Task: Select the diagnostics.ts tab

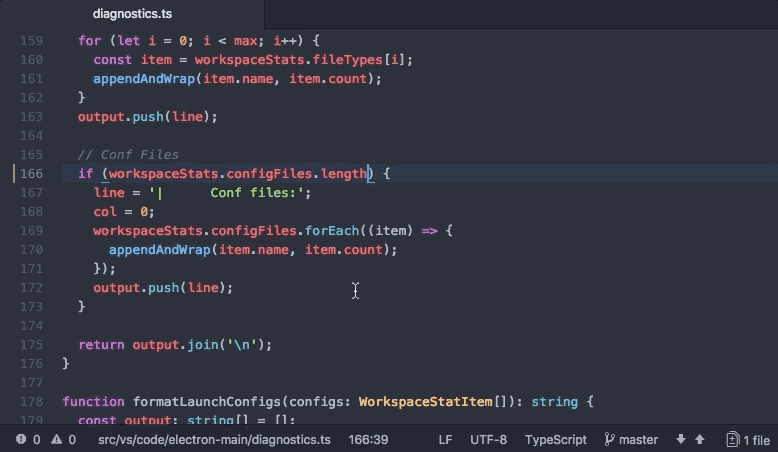Action: pyautogui.click(x=132, y=14)
